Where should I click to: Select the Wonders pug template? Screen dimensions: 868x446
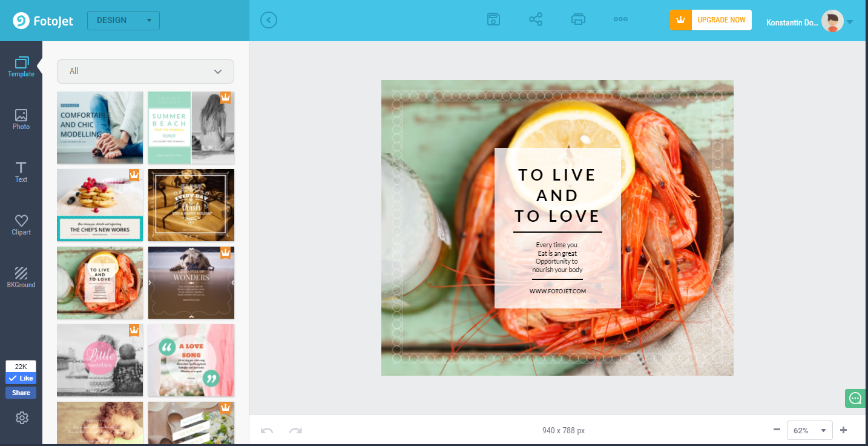click(x=191, y=283)
